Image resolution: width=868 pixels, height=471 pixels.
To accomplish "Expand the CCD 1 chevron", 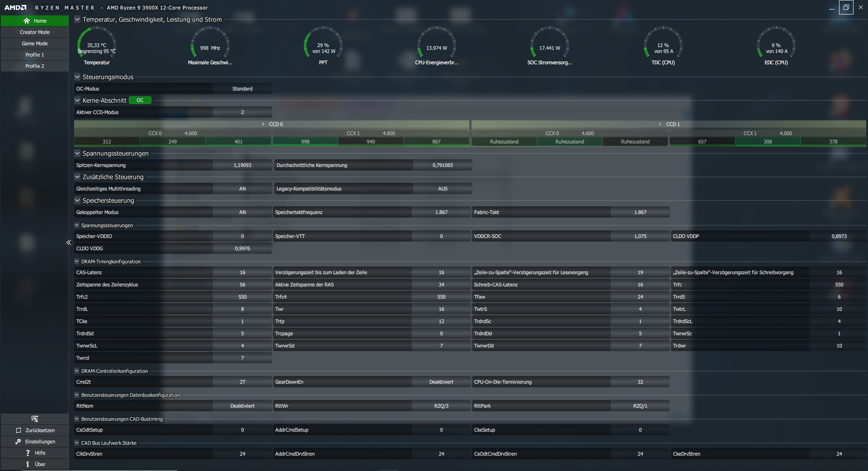I will [660, 124].
